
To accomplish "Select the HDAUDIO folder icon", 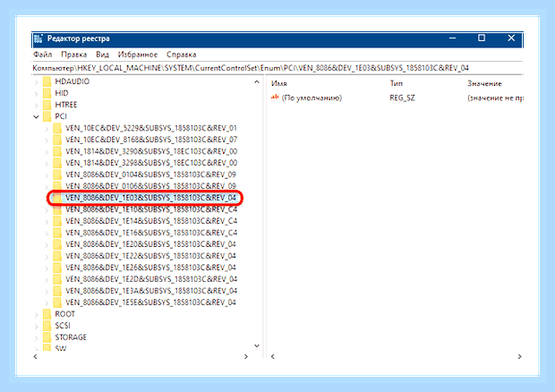I will click(47, 81).
